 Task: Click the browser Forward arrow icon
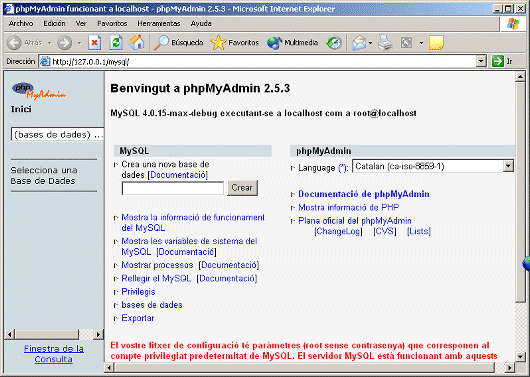click(x=64, y=43)
